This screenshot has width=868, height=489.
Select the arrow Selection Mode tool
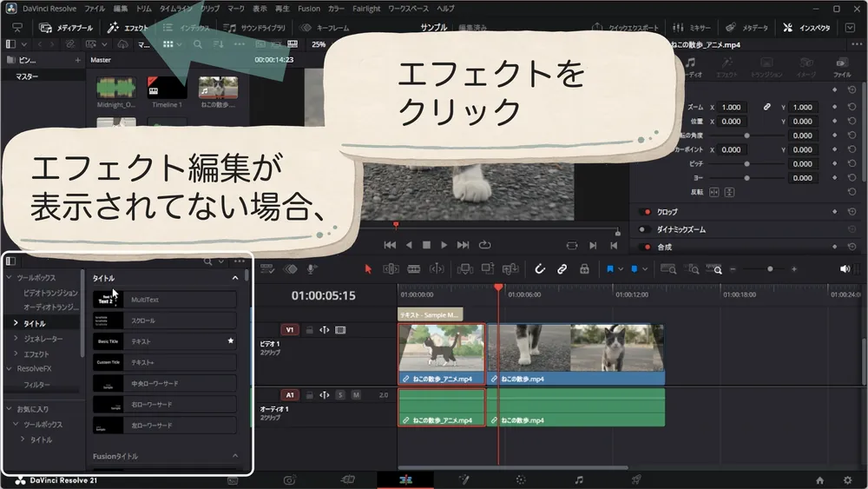(x=368, y=269)
